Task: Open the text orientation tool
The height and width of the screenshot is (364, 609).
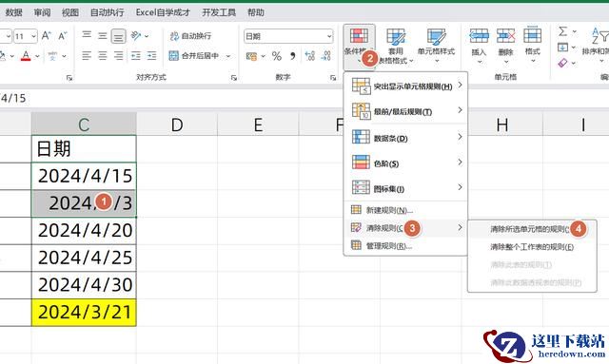Action: (x=136, y=36)
